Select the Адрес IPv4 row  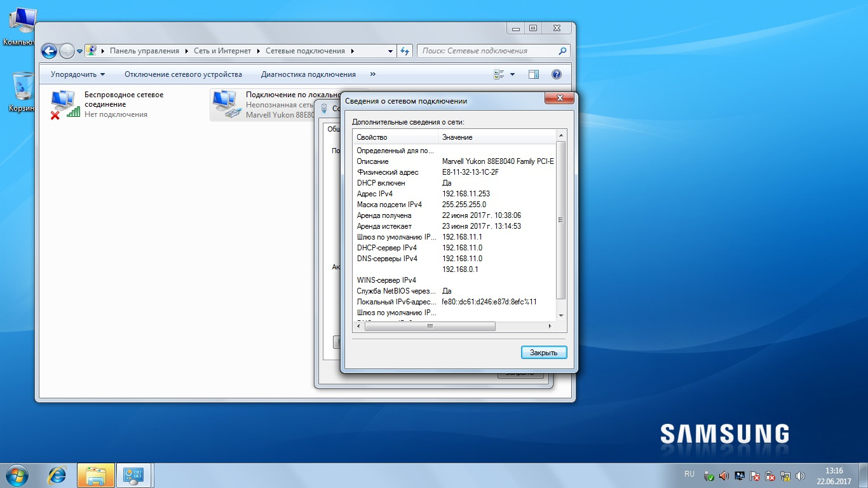tap(454, 194)
